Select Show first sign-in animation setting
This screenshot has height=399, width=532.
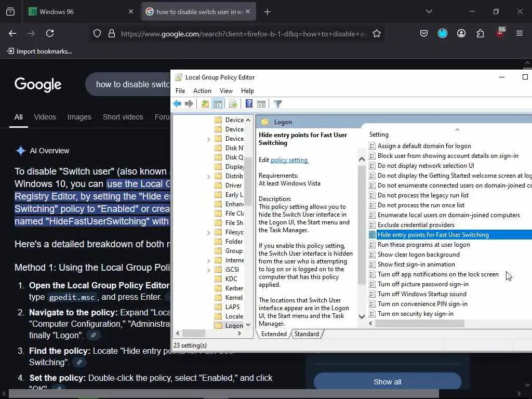[x=416, y=264]
